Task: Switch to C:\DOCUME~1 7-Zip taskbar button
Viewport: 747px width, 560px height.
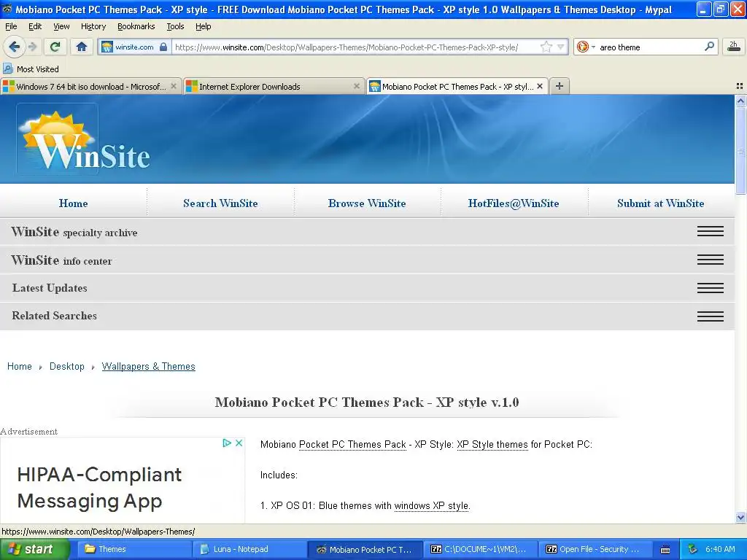Action: [480, 549]
